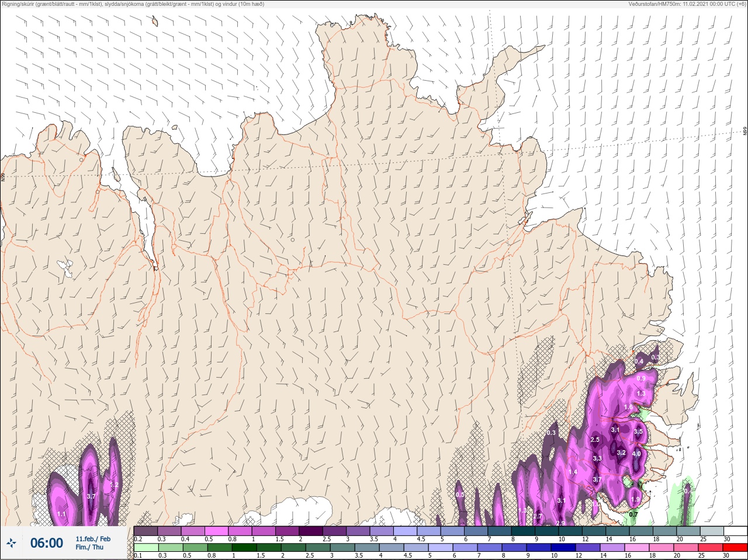Pick the red final swatch on bottom legend row
This screenshot has height=560, width=748.
pos(736,548)
